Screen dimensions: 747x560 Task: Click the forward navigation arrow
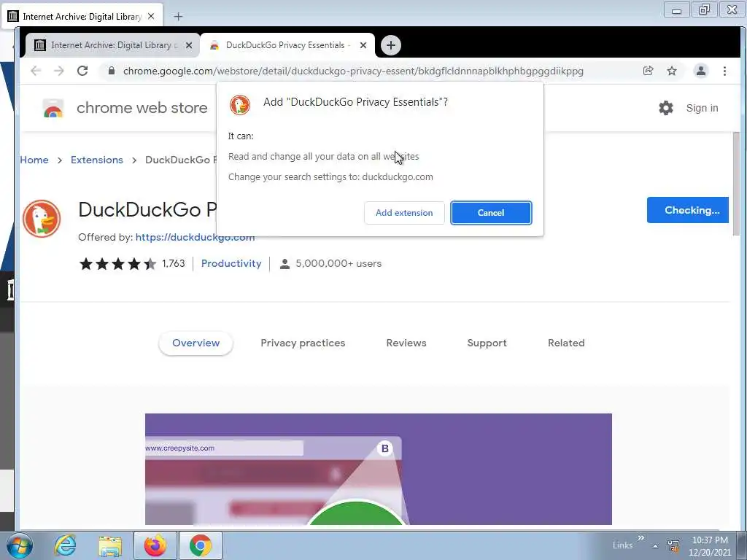[x=58, y=71]
